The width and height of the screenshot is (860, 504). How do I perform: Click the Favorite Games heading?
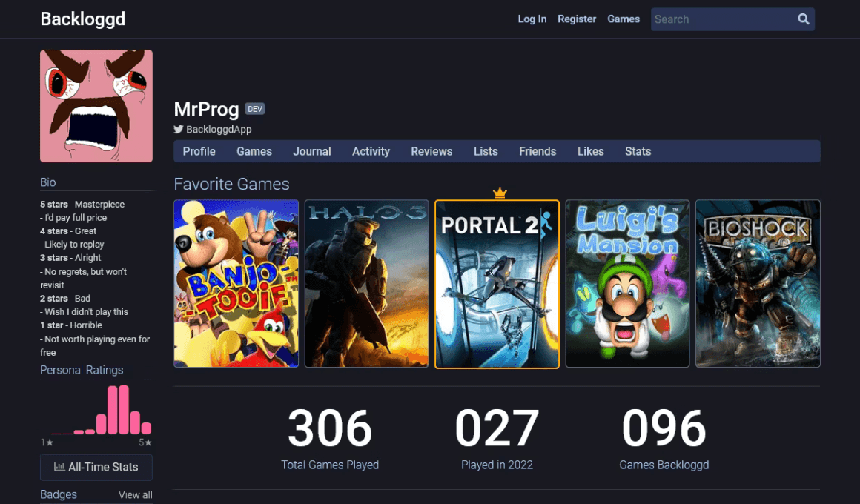231,185
